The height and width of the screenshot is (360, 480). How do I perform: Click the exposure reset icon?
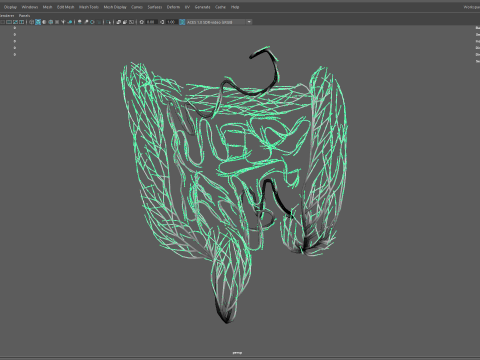(x=142, y=22)
